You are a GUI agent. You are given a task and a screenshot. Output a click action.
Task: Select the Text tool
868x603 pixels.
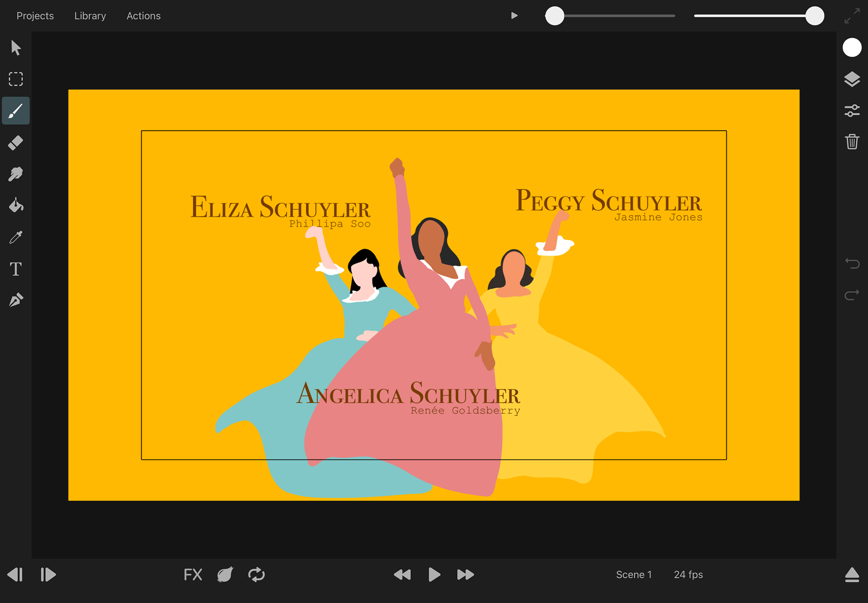(16, 269)
